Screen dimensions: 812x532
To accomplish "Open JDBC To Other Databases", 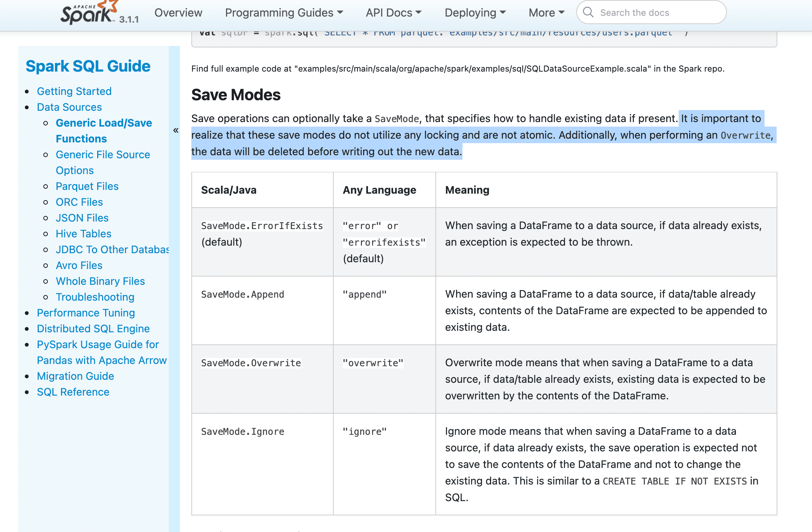I will tap(112, 249).
